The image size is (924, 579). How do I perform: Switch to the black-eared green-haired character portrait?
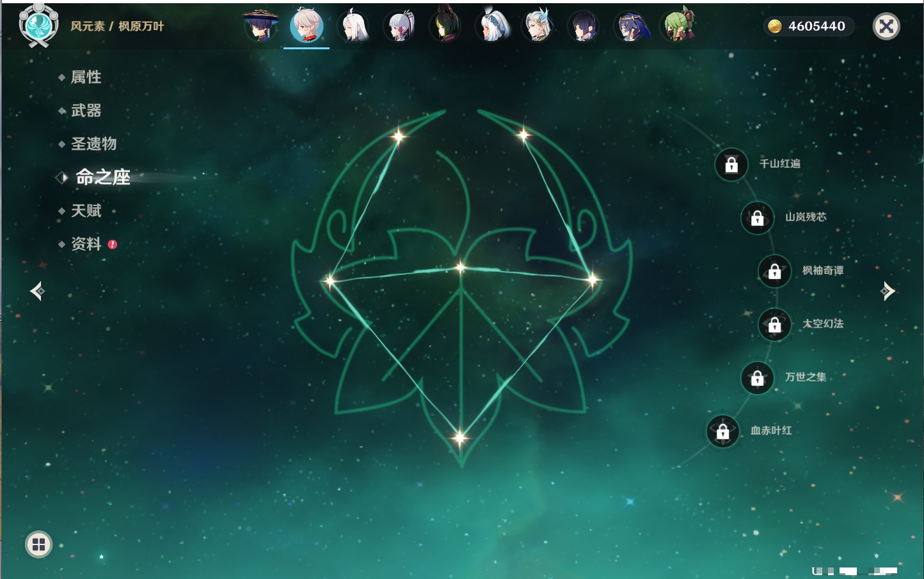pos(445,25)
